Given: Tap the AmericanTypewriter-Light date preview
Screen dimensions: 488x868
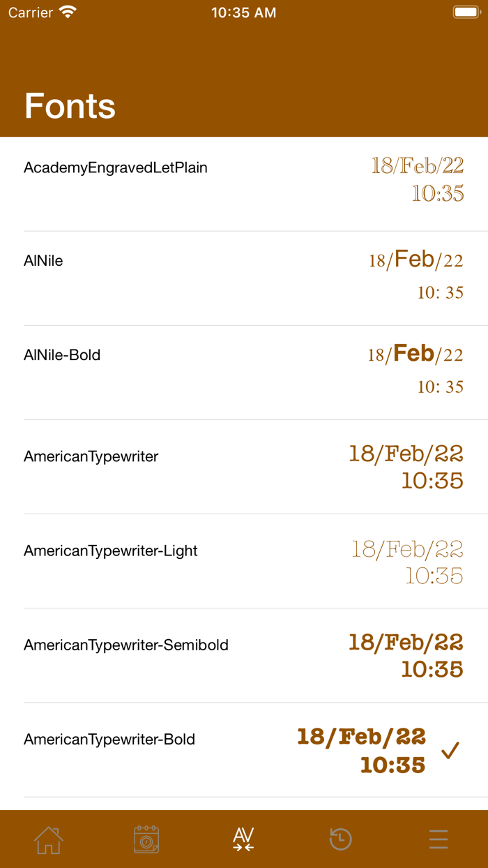Looking at the screenshot, I should 407,562.
